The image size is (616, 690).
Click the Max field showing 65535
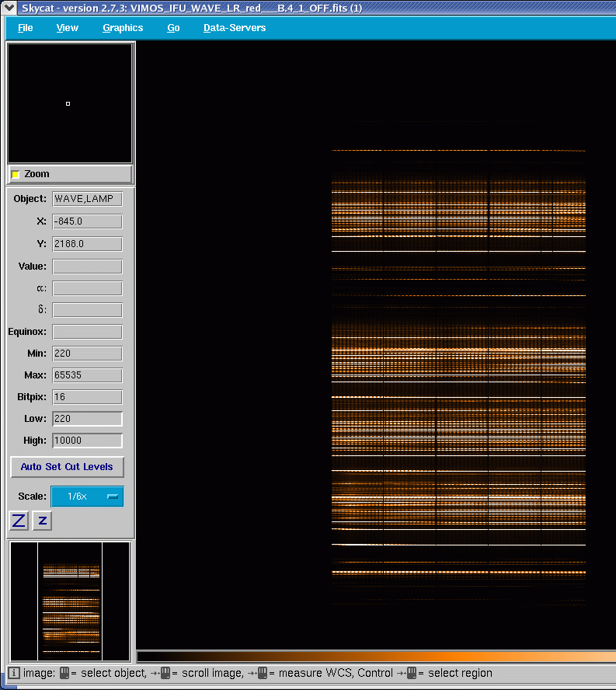(87, 375)
